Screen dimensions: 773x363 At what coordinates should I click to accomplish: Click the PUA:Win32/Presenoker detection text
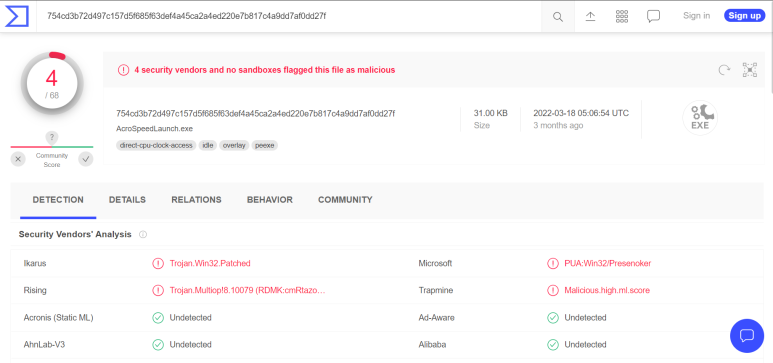pyautogui.click(x=607, y=263)
